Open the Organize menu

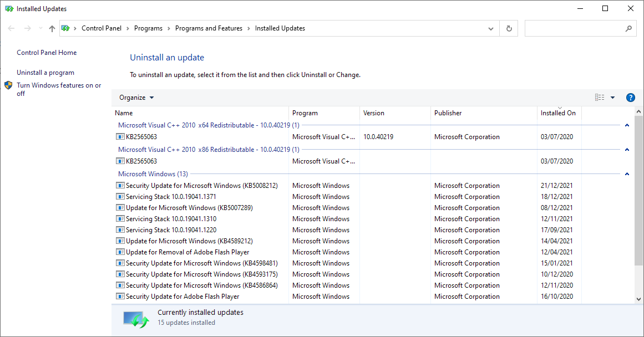click(x=136, y=98)
